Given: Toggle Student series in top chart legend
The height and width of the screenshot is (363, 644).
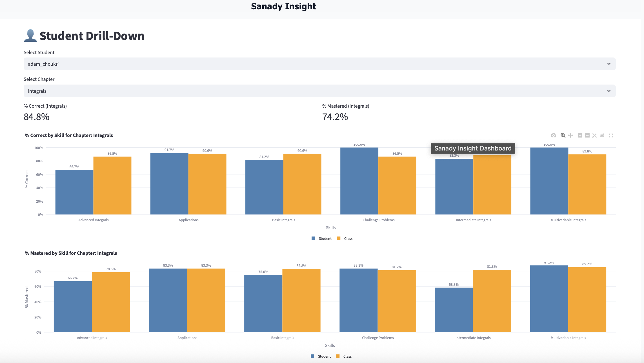Looking at the screenshot, I should (325, 238).
